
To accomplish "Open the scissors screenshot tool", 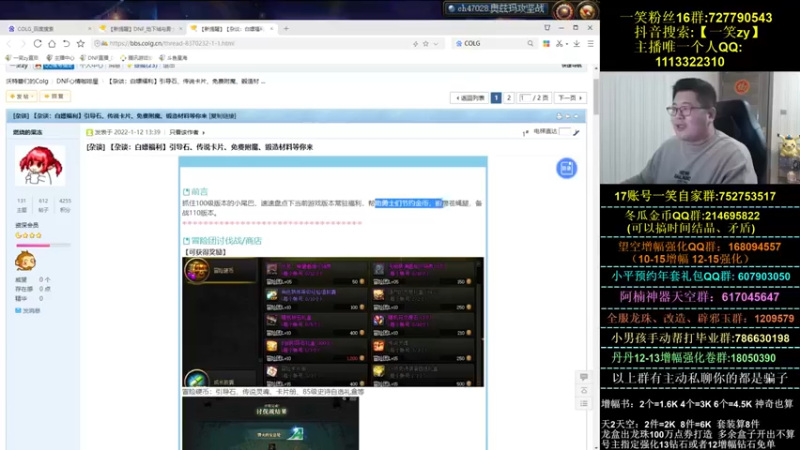I will coord(559,44).
